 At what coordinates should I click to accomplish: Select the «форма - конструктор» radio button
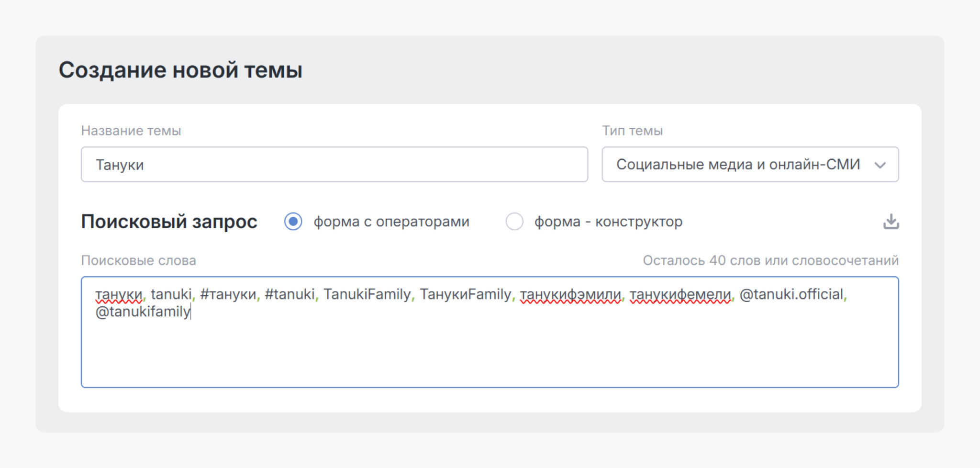tap(514, 222)
